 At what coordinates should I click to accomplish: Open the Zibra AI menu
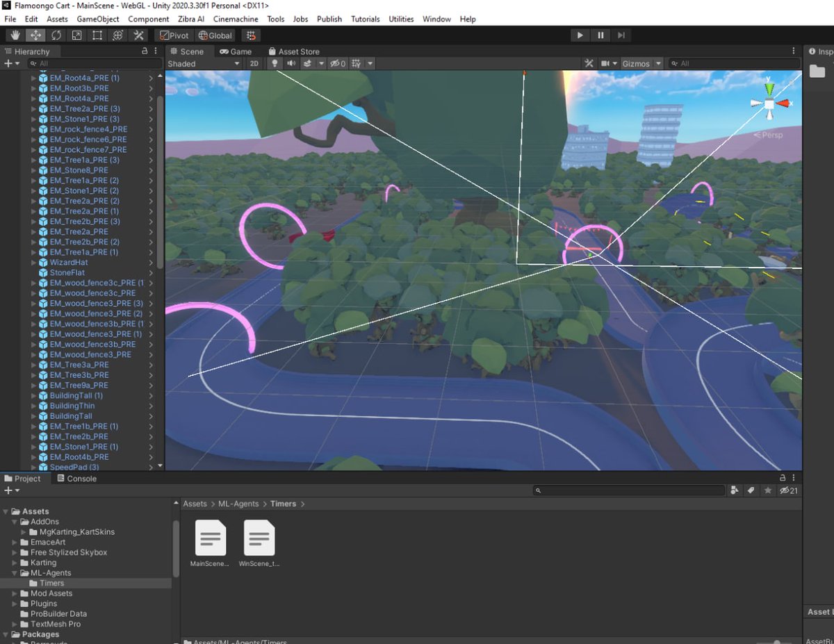click(x=190, y=19)
